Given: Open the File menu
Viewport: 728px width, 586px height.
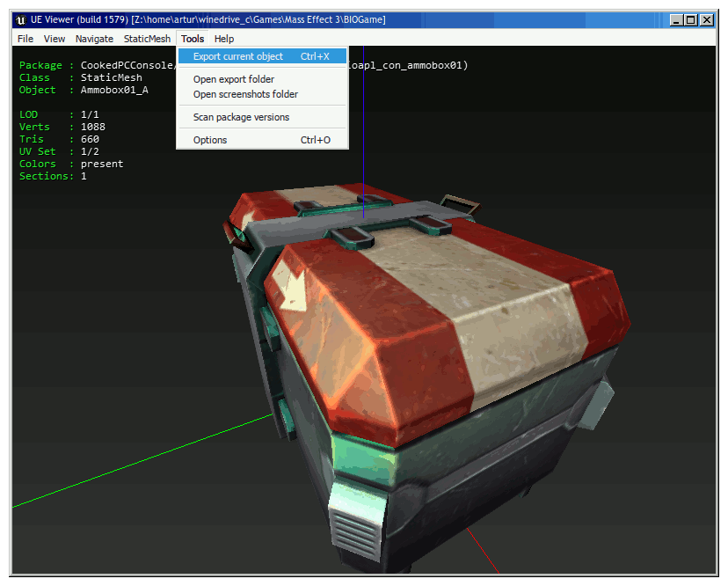Looking at the screenshot, I should click(25, 39).
